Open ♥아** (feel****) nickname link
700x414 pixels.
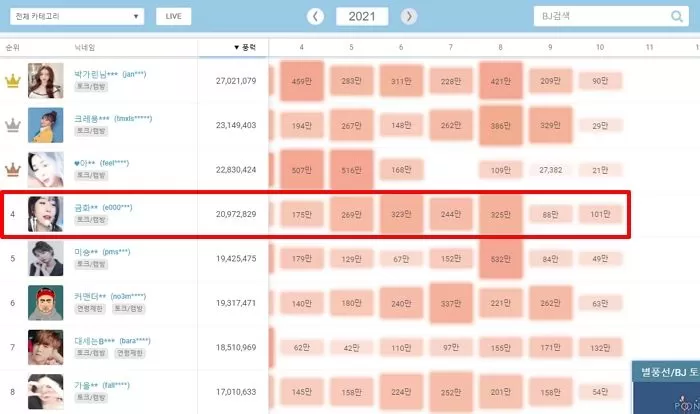[x=102, y=163]
